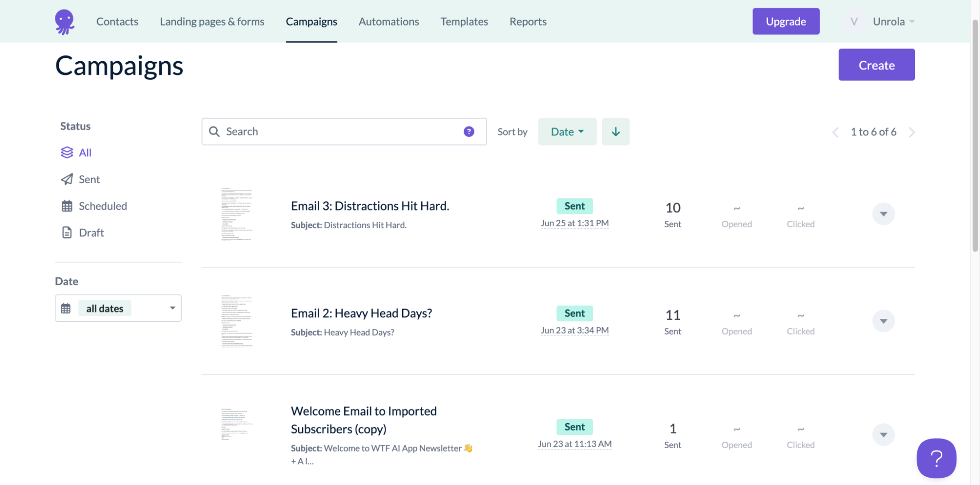Filter campaigns by Sent status
The image size is (980, 485).
click(x=89, y=179)
